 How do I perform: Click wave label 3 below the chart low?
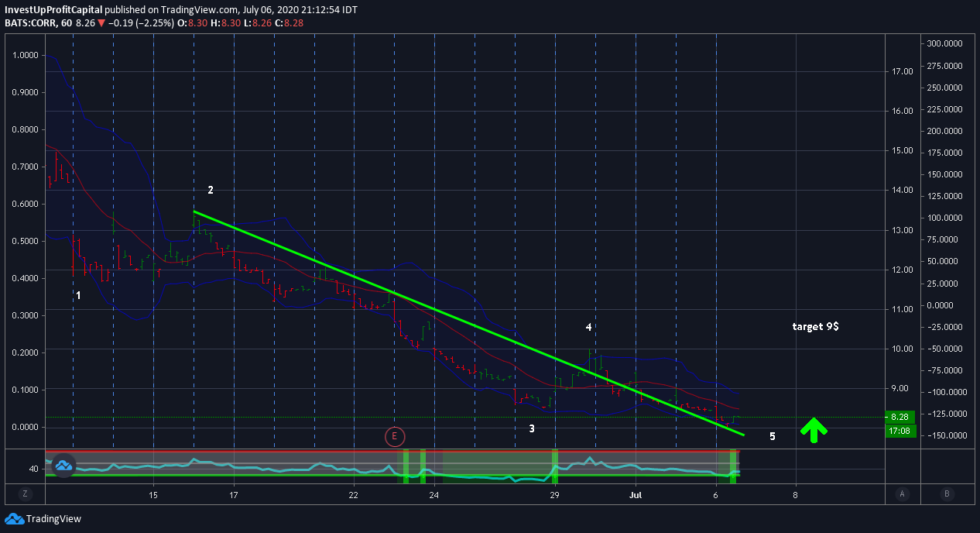(x=532, y=428)
